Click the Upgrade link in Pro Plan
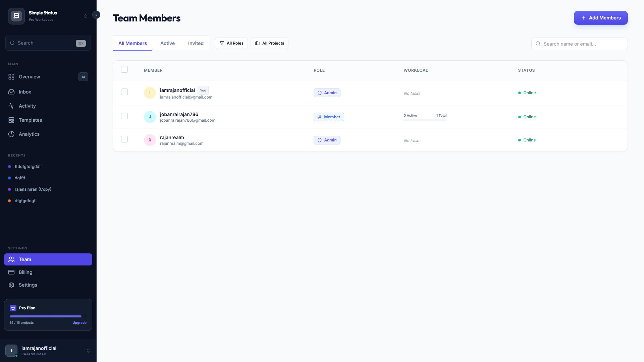Image resolution: width=644 pixels, height=362 pixels. (79, 323)
